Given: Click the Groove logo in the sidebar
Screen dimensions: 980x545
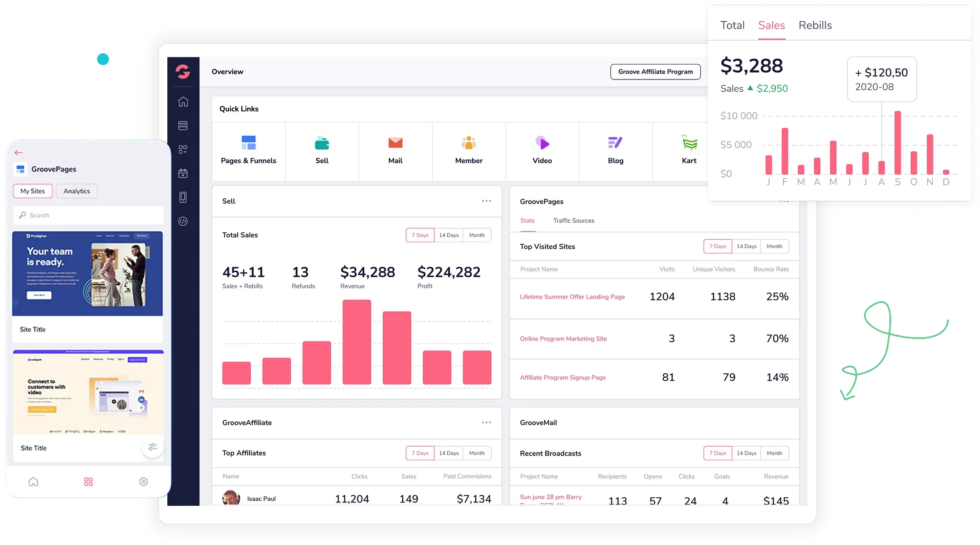Looking at the screenshot, I should [x=183, y=72].
